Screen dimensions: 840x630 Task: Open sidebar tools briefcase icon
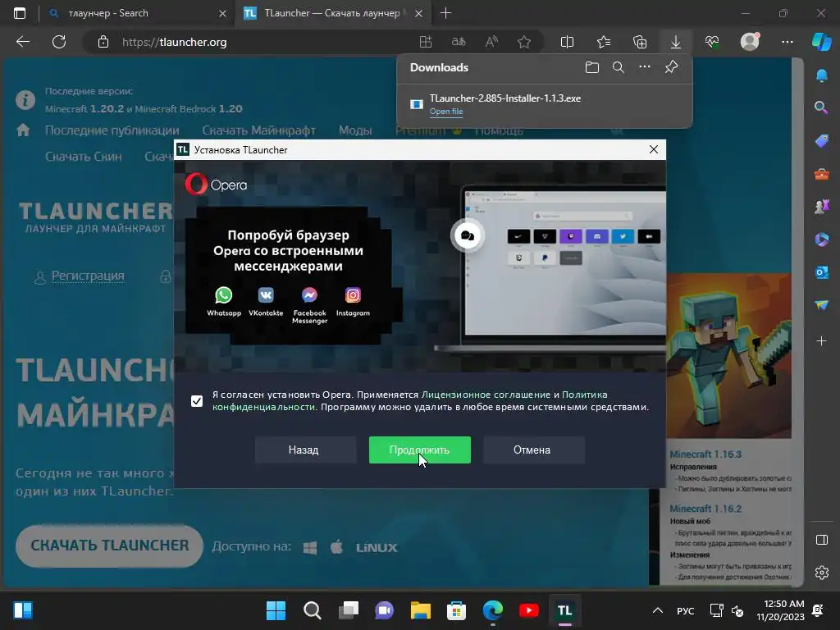pos(821,174)
